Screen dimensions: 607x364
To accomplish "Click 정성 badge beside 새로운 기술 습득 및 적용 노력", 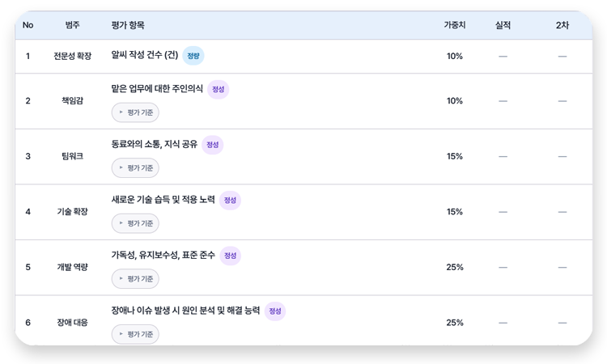I will (230, 200).
